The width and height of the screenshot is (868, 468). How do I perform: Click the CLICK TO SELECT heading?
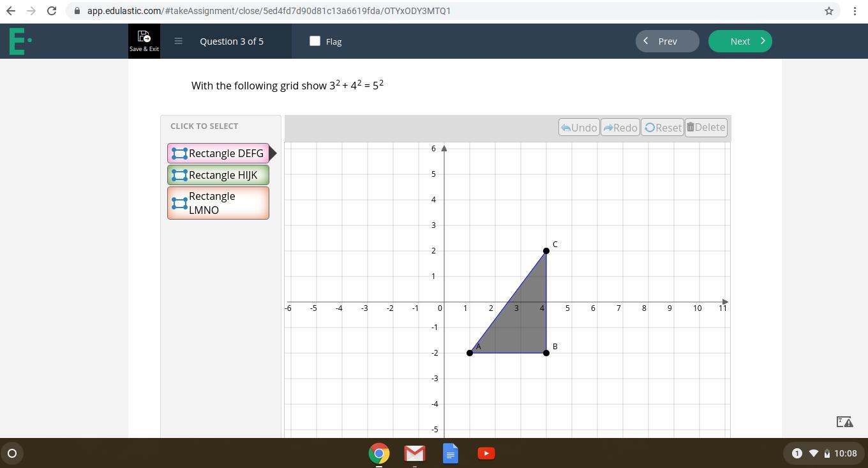[204, 126]
